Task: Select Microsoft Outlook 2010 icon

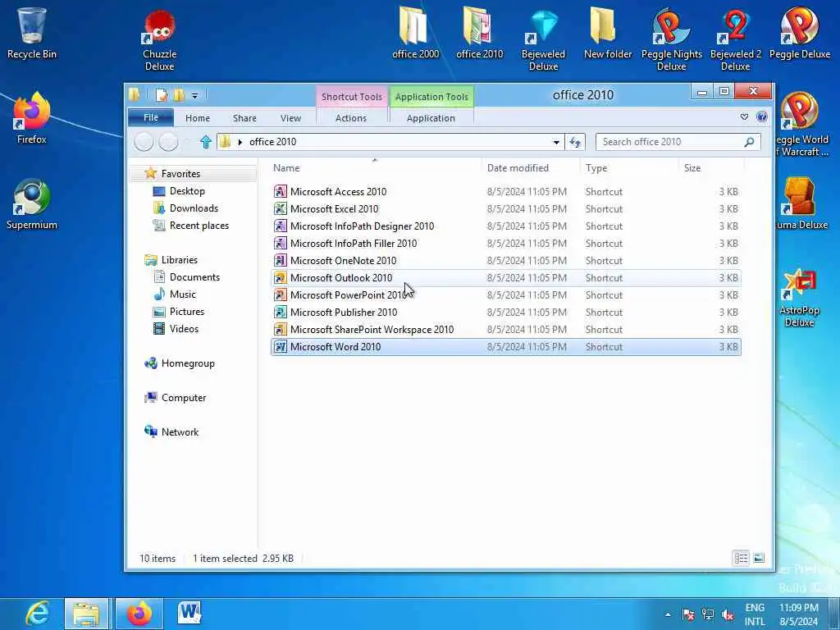Action: coord(281,277)
